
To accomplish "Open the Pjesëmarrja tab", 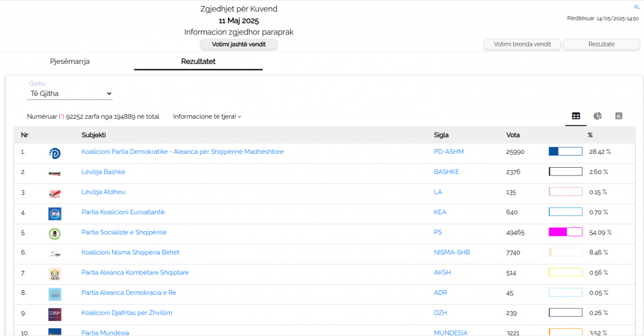I will (x=70, y=61).
